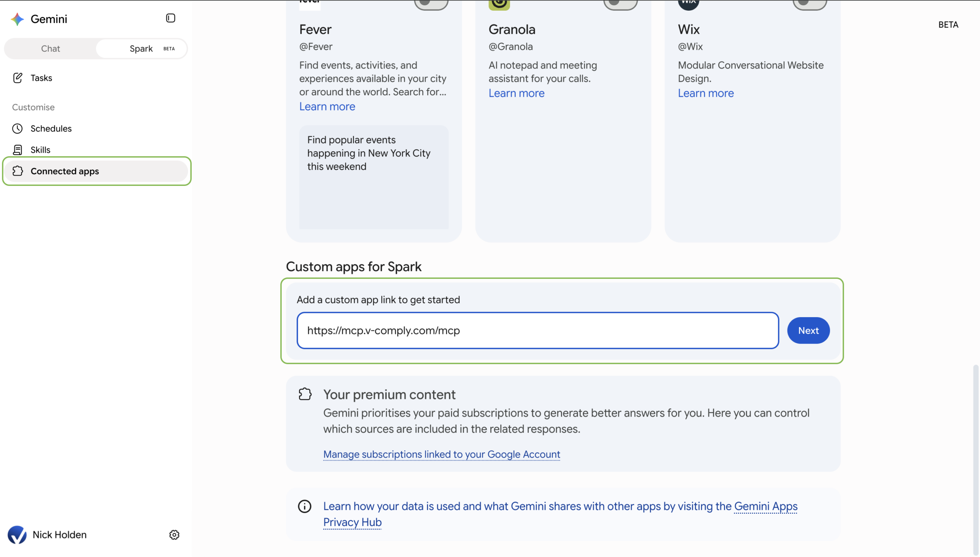
Task: Click the Fever sample prompt card
Action: click(x=374, y=178)
